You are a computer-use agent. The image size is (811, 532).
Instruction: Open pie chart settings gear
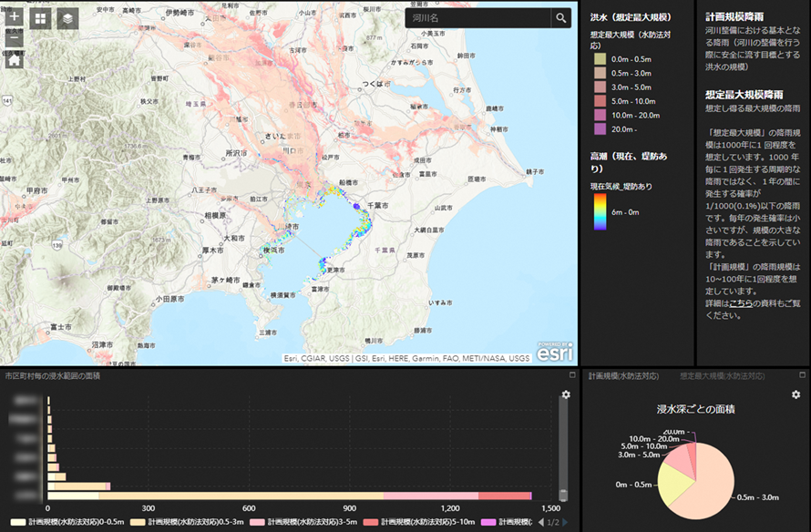796,394
